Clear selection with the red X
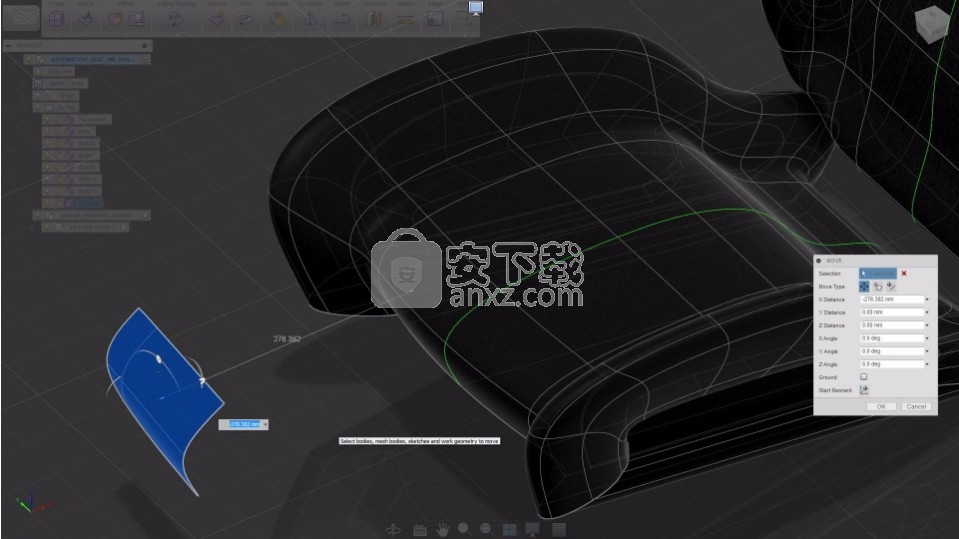This screenshot has width=959, height=539. click(903, 273)
